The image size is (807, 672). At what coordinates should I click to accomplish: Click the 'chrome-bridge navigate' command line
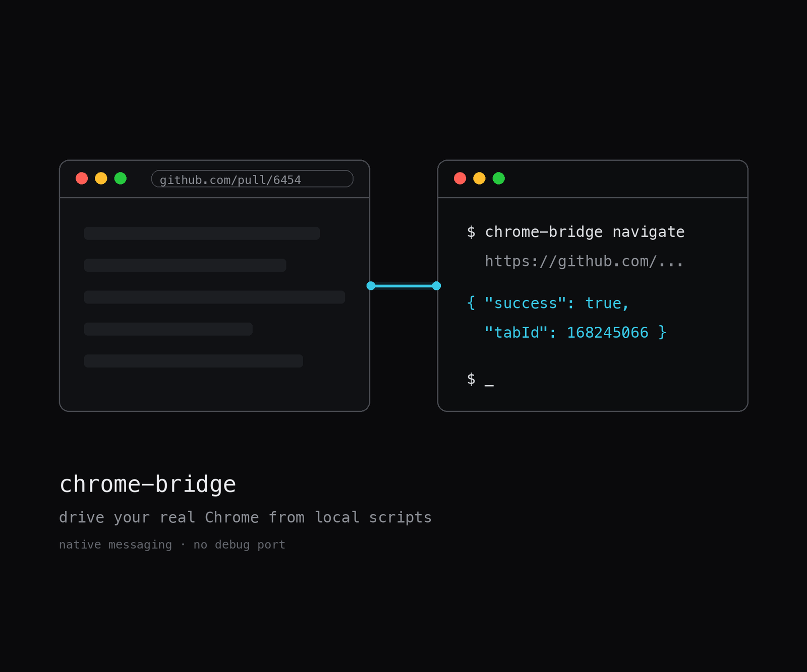point(575,232)
